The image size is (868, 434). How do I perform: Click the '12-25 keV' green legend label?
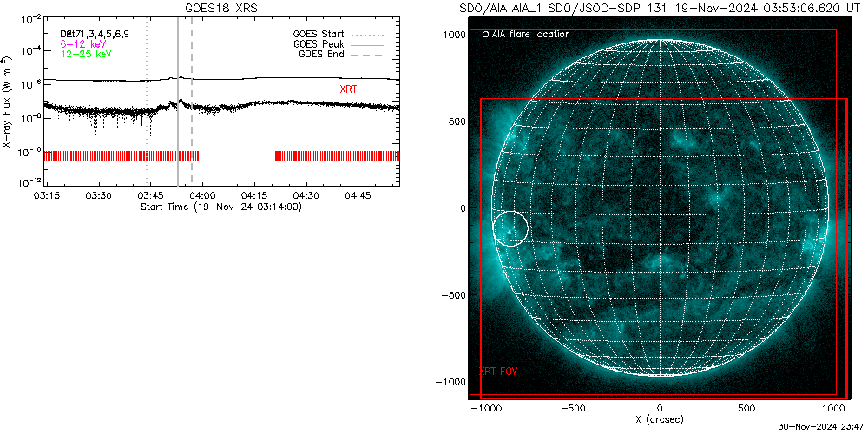(x=85, y=54)
